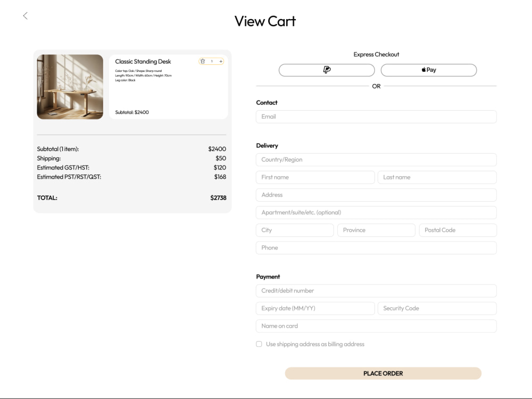Click the View Cart heading
This screenshot has height=399, width=532.
[265, 21]
